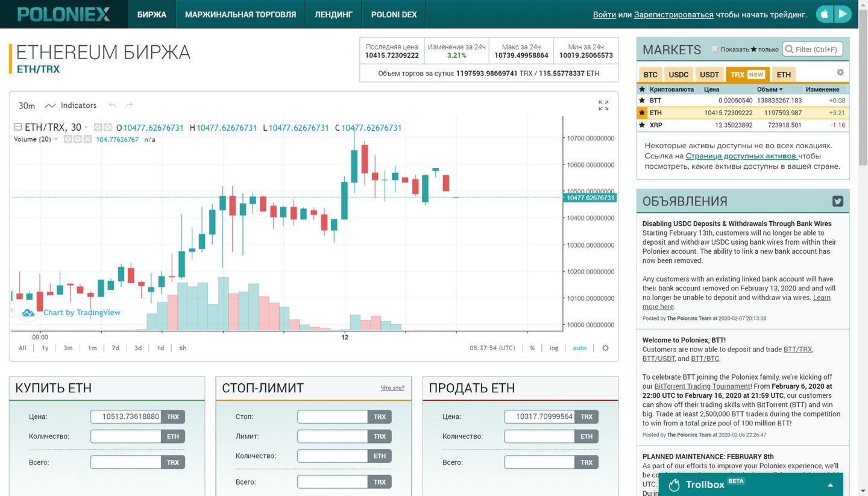Image resolution: width=868 pixels, height=496 pixels.
Task: Hide the Volume indicator with its eye icon
Action: 68,139
